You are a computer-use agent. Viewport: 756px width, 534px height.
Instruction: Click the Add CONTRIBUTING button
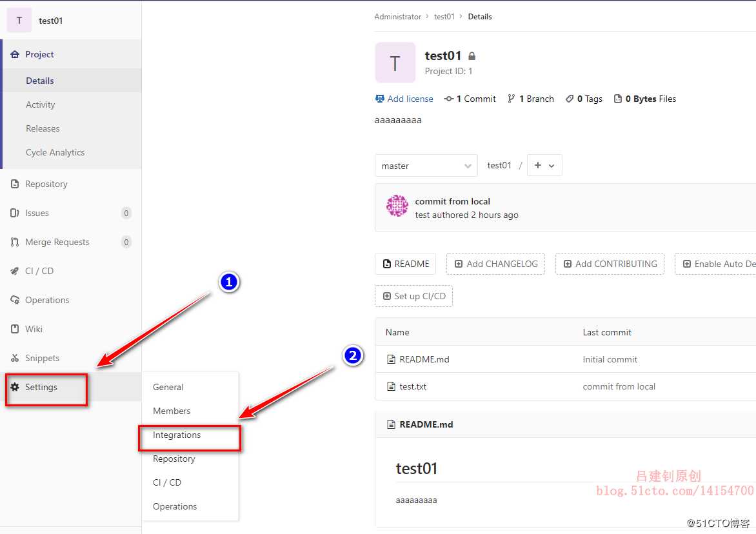610,264
